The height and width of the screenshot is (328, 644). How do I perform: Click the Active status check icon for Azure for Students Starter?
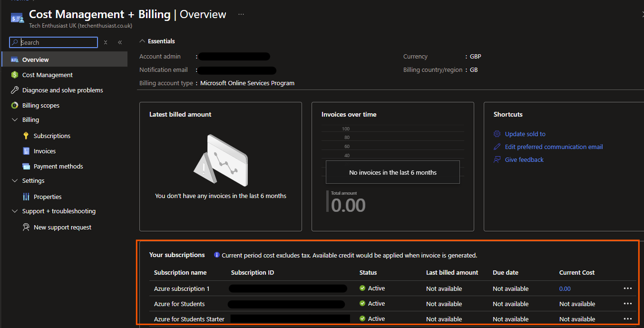(362, 318)
